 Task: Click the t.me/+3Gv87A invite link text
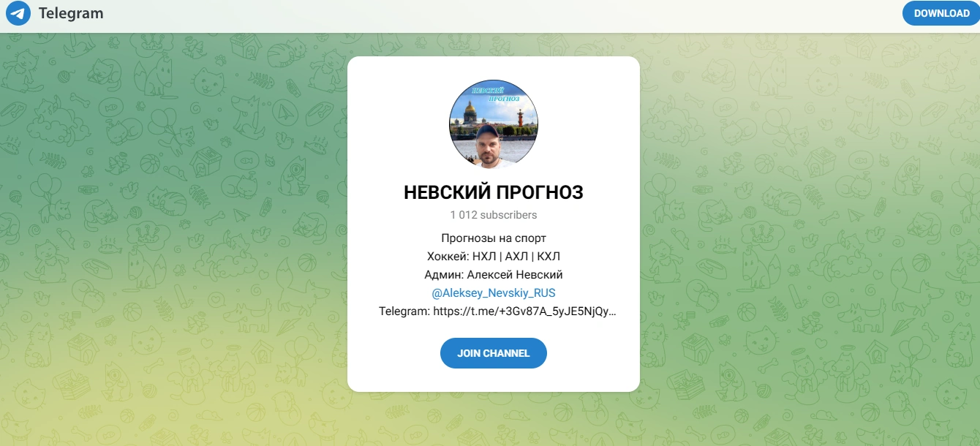coord(525,311)
